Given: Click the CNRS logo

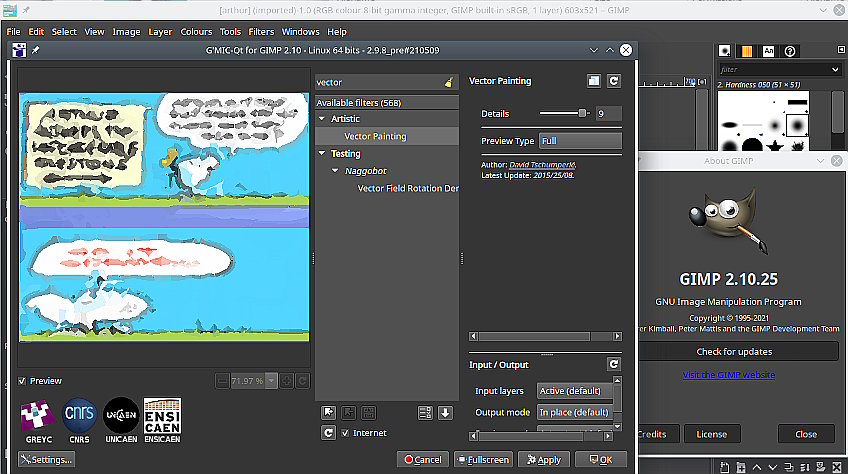Looking at the screenshot, I should (80, 421).
